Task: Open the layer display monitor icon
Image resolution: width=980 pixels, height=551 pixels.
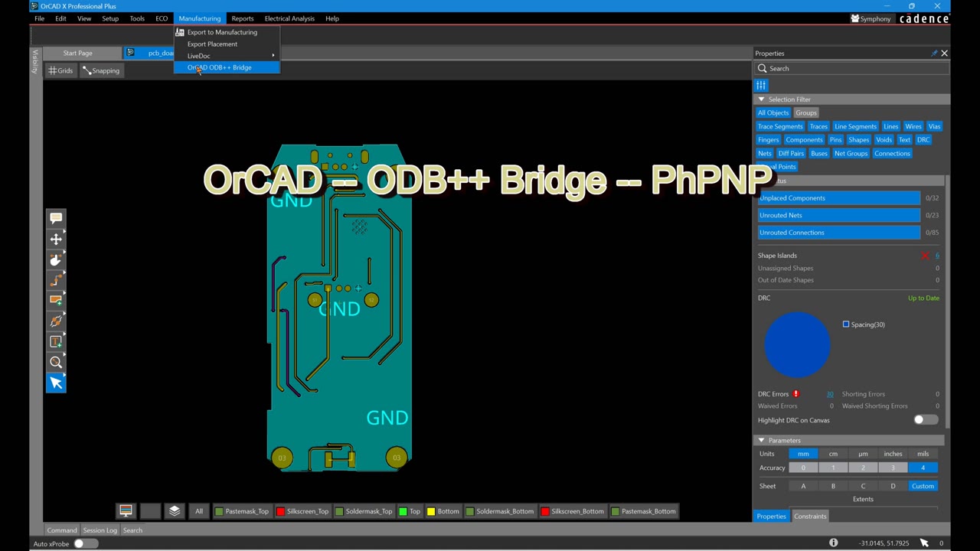Action: point(126,511)
